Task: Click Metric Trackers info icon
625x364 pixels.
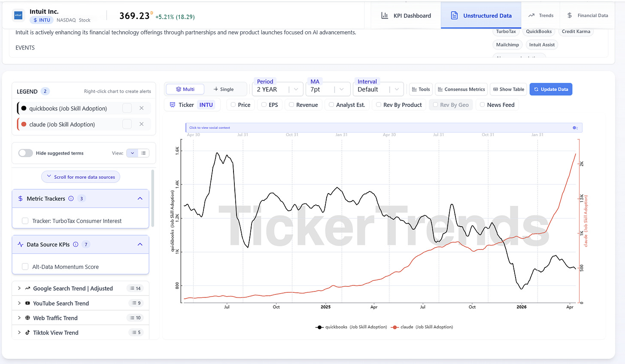Action: coord(71,198)
